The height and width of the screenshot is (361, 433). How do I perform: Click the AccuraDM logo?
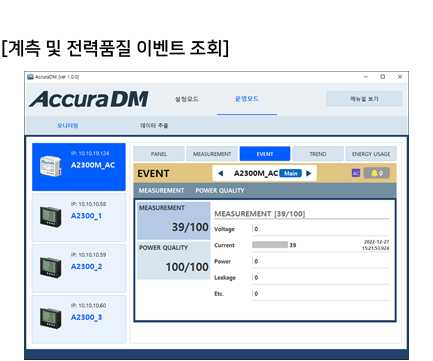coord(88,99)
